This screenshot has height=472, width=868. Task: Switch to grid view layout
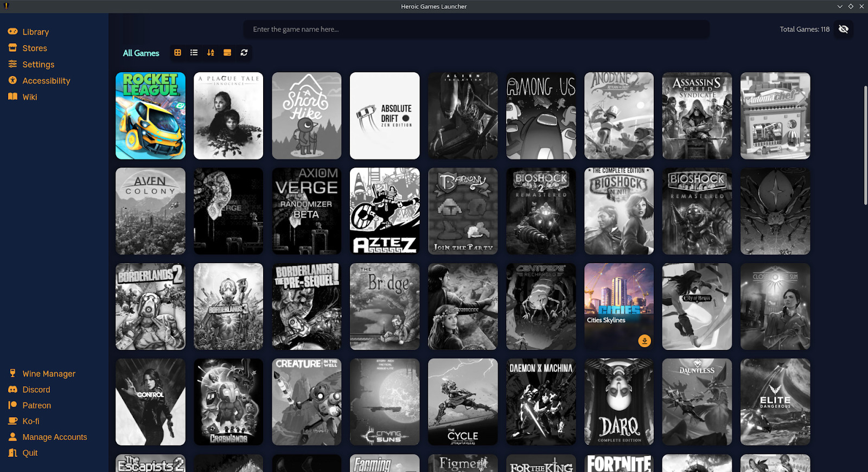tap(177, 53)
